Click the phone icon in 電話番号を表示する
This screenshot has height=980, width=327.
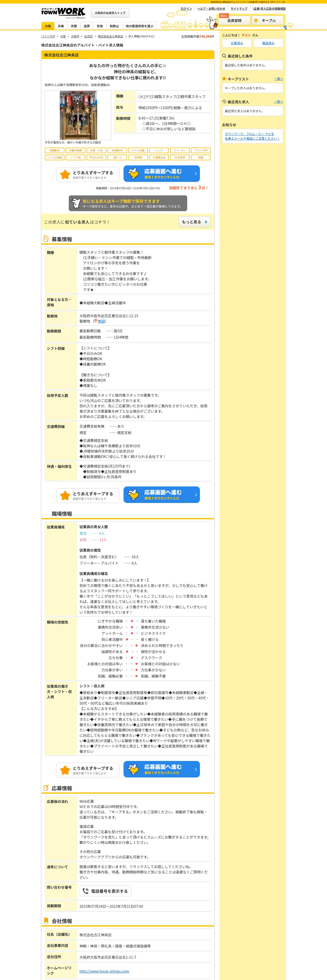86,891
